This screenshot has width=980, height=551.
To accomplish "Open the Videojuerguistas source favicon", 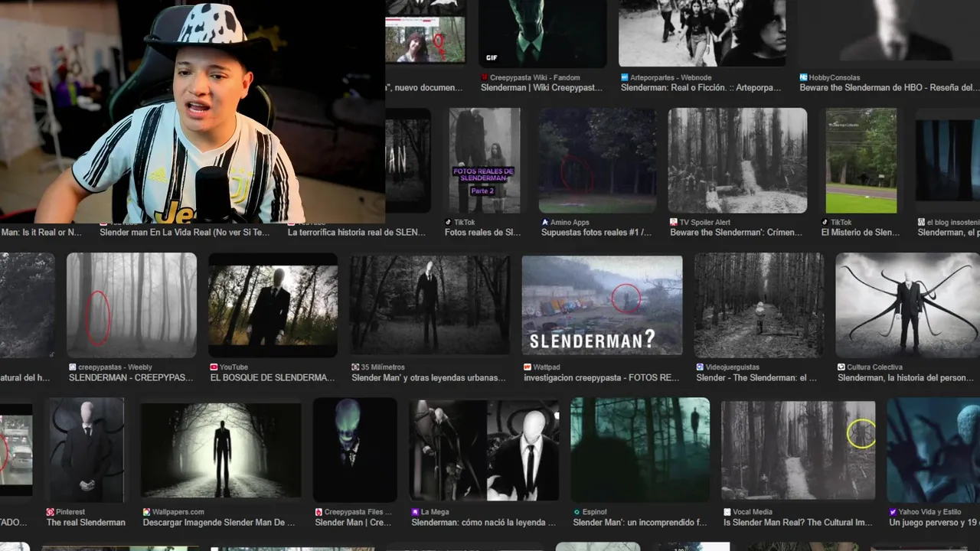I will coord(700,367).
